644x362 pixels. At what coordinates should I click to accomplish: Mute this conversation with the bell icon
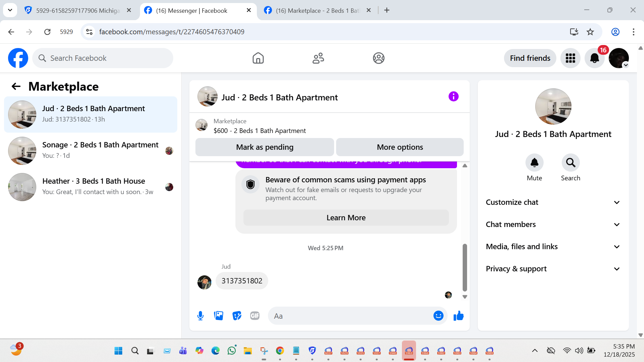click(x=534, y=163)
